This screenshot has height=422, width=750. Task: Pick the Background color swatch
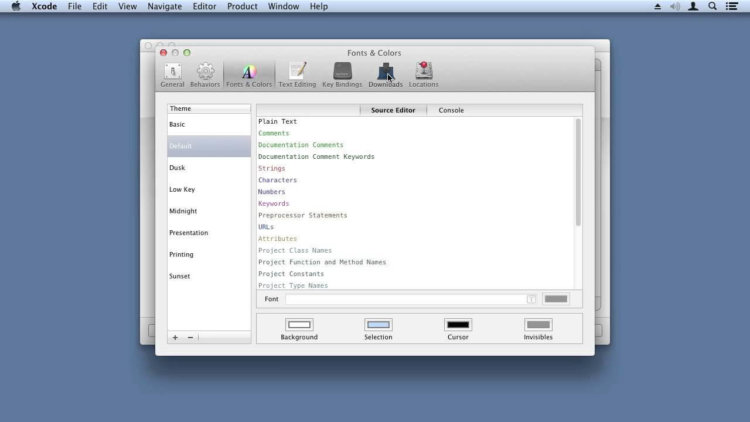(299, 325)
